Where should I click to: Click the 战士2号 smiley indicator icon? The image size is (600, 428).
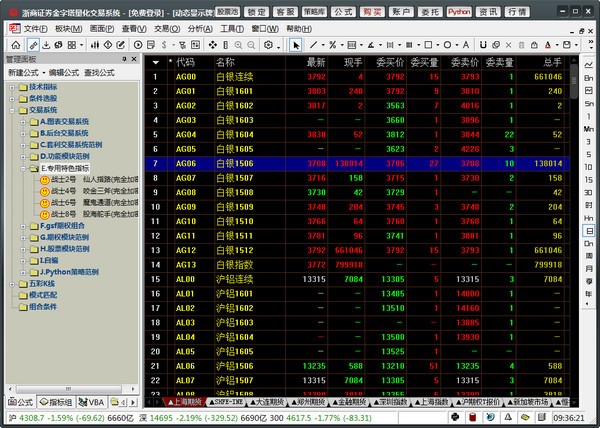[44, 181]
